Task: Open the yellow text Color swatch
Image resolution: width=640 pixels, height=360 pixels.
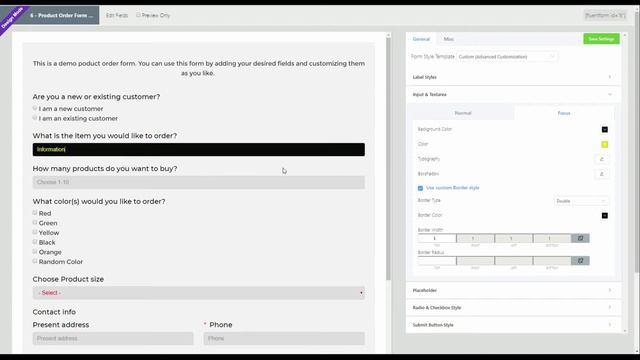Action: [x=604, y=144]
